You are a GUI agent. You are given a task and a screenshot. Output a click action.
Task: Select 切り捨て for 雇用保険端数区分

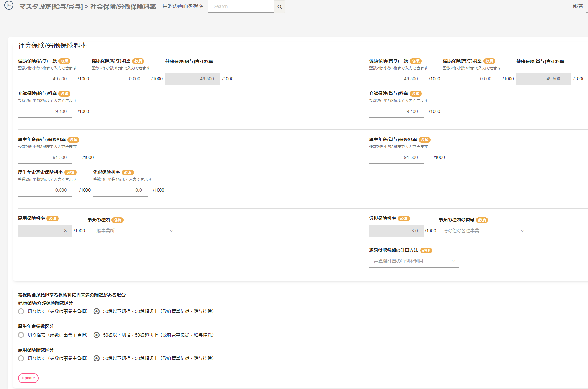21,358
